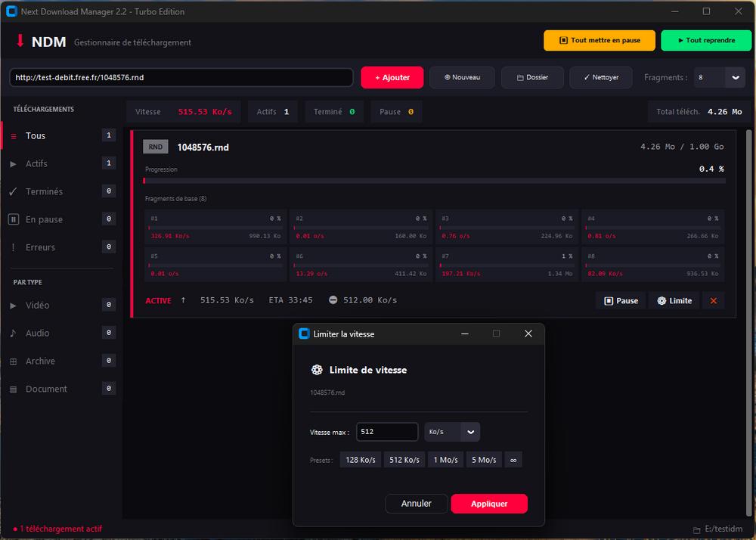Resume all with Tout reprendre button
Image resolution: width=756 pixels, height=540 pixels.
706,41
